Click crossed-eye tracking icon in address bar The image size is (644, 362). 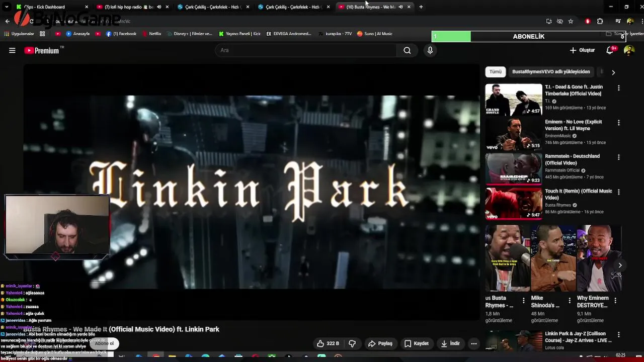[559, 21]
